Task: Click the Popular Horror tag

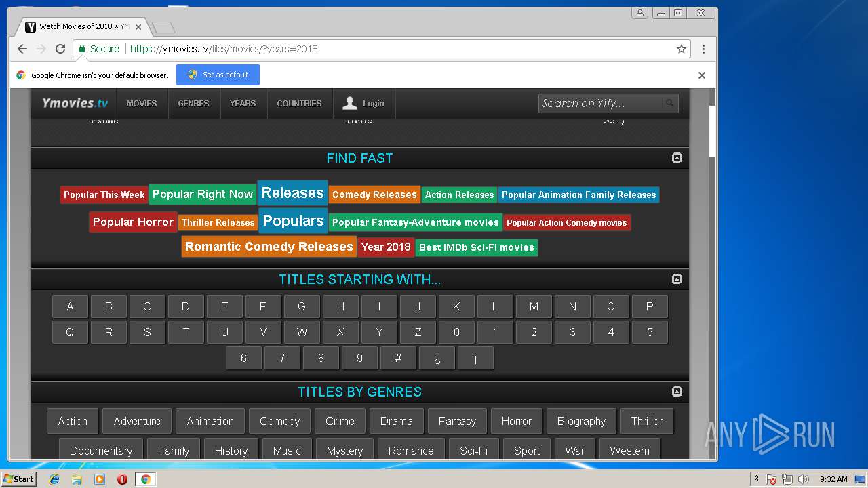Action: click(x=133, y=222)
